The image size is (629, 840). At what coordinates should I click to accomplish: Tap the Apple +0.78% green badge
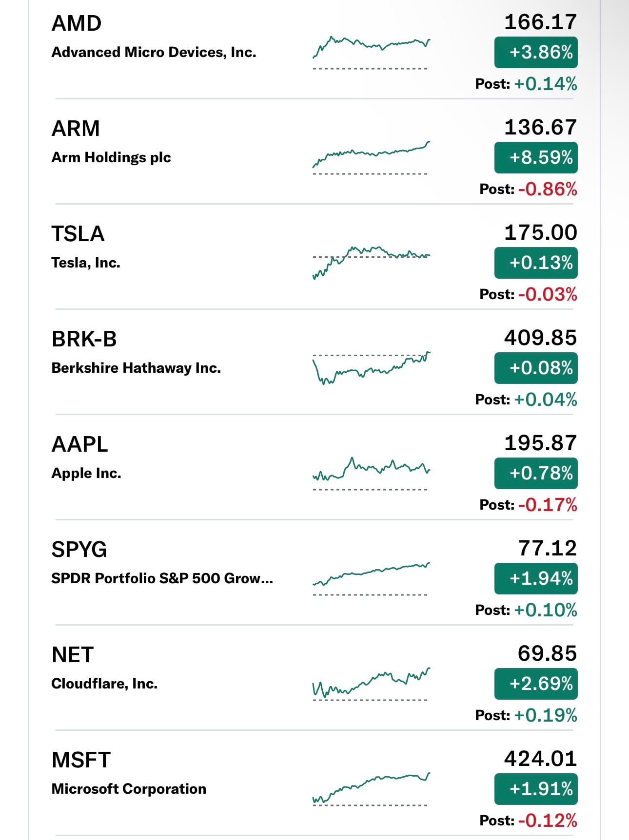536,473
